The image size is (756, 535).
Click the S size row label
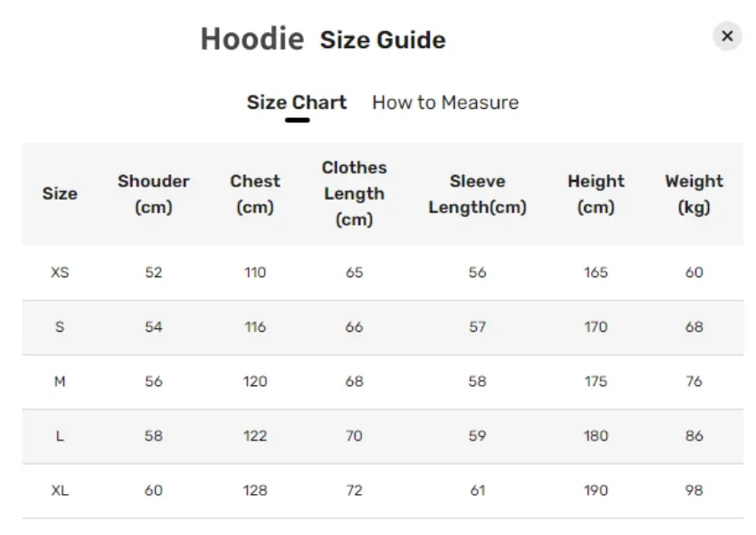point(60,327)
